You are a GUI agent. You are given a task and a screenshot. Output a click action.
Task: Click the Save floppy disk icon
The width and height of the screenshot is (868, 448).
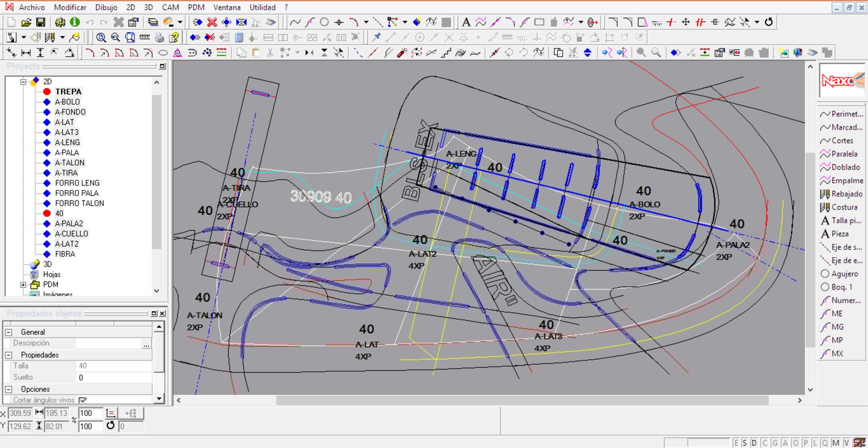(41, 23)
